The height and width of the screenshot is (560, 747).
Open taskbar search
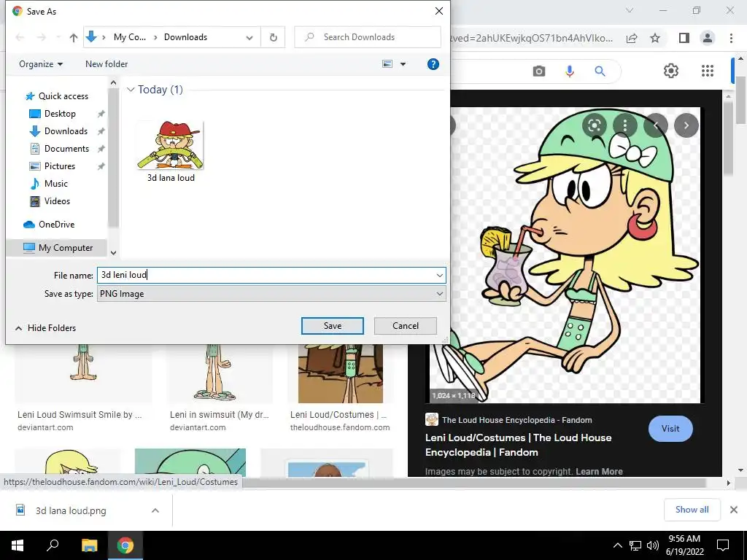pyautogui.click(x=53, y=545)
